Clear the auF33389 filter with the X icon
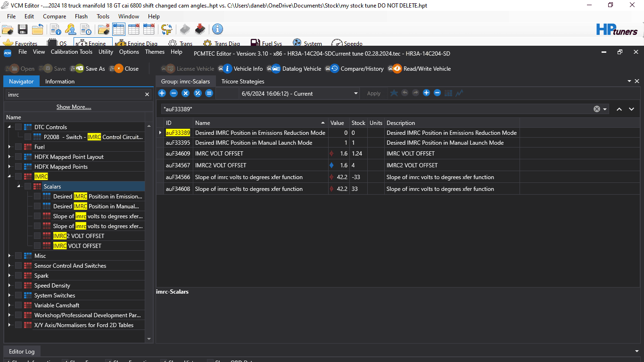This screenshot has height=362, width=644. click(x=597, y=109)
